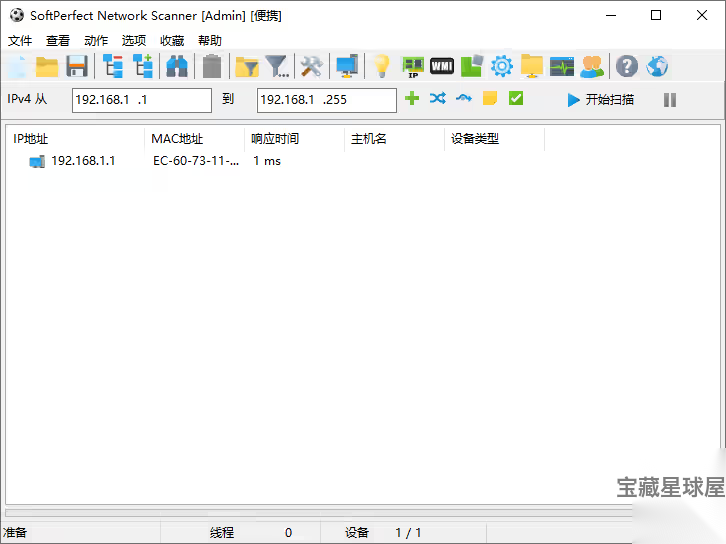
Task: Open the 查看 menu
Action: [x=58, y=41]
